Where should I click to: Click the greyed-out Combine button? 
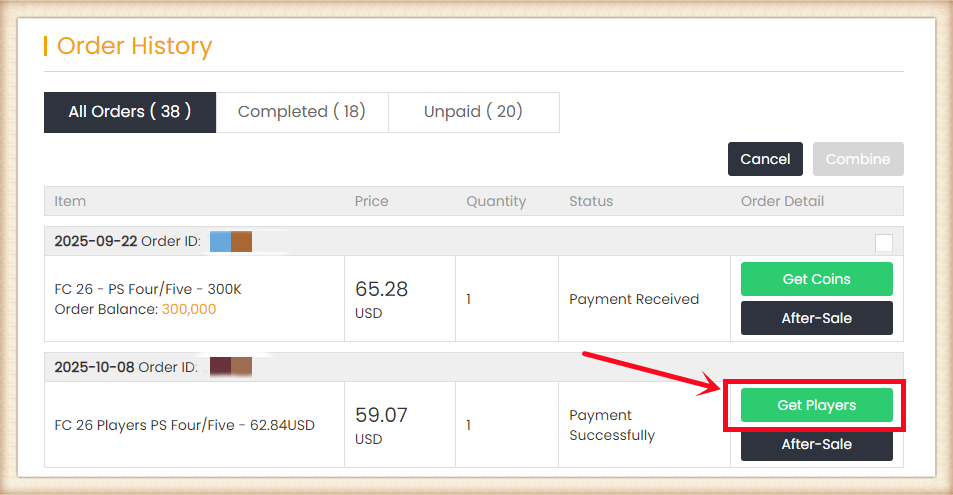pos(858,159)
